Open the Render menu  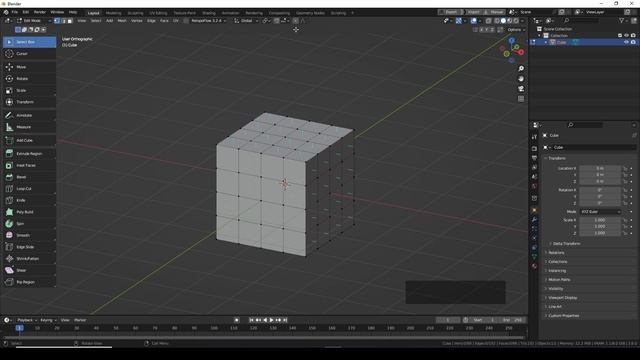40,12
